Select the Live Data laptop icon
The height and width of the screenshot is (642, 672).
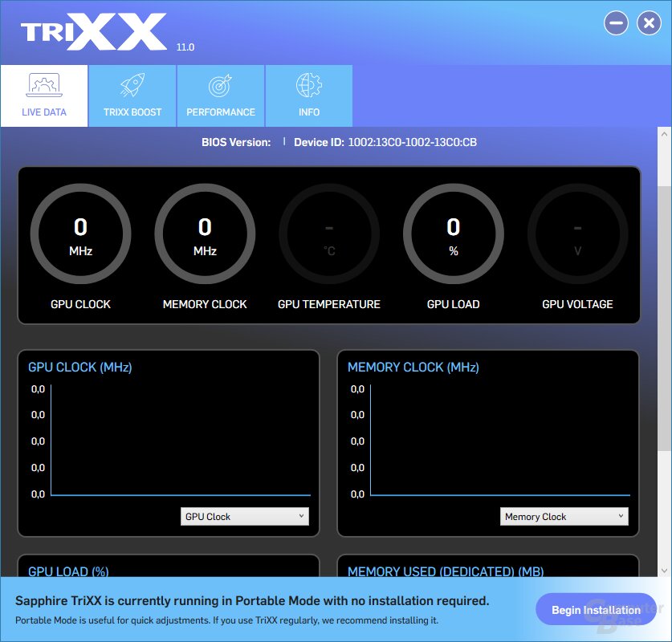pos(44,86)
